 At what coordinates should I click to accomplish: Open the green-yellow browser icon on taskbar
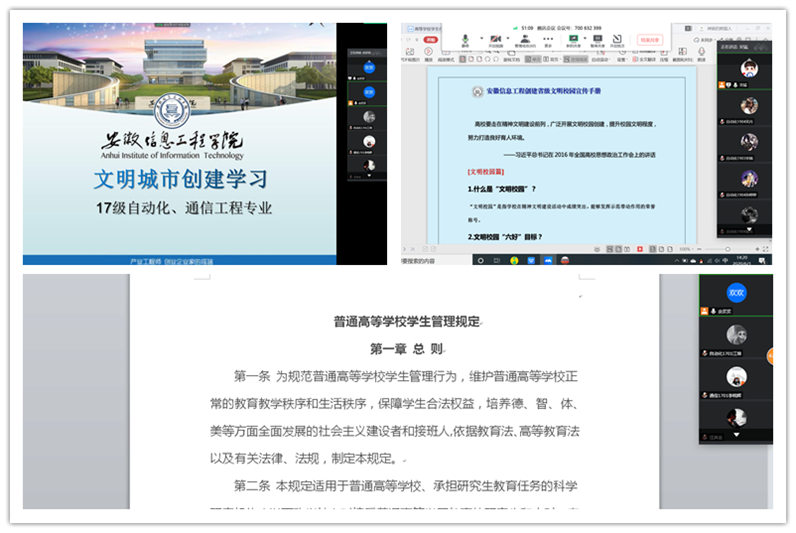(x=514, y=260)
